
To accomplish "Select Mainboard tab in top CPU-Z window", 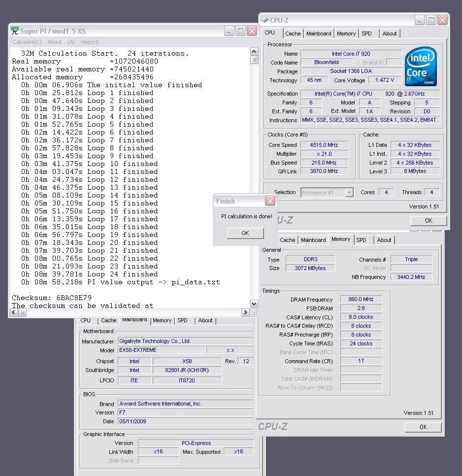I will click(319, 34).
